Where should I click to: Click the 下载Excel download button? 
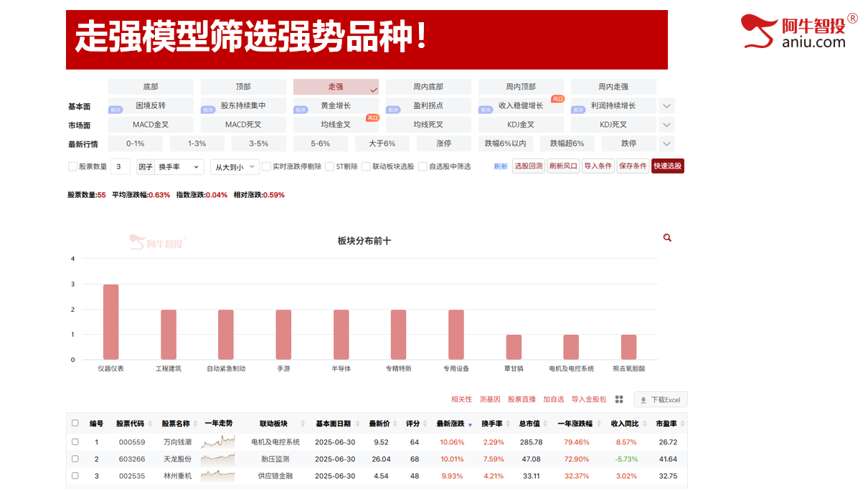pos(661,399)
